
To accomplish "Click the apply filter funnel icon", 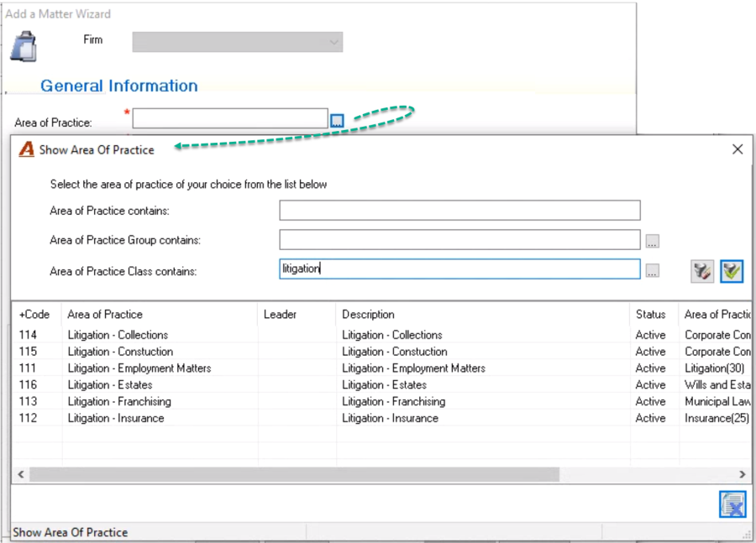I will click(732, 271).
